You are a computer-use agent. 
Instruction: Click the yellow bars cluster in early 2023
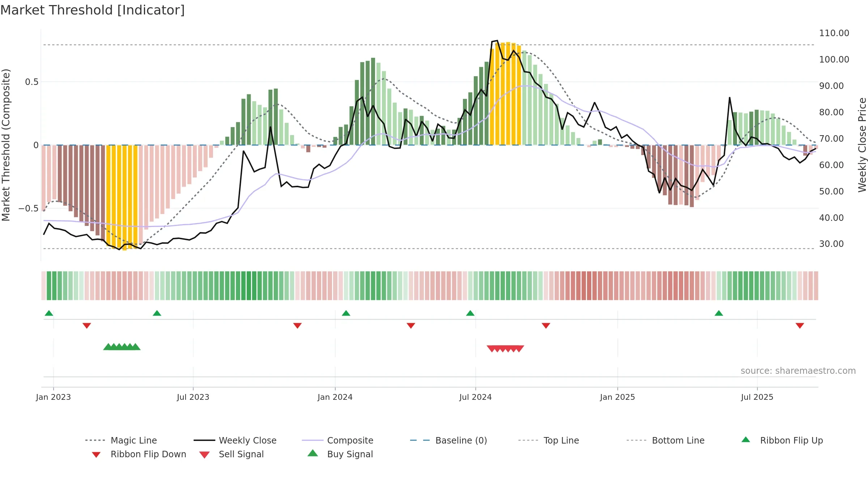122,197
